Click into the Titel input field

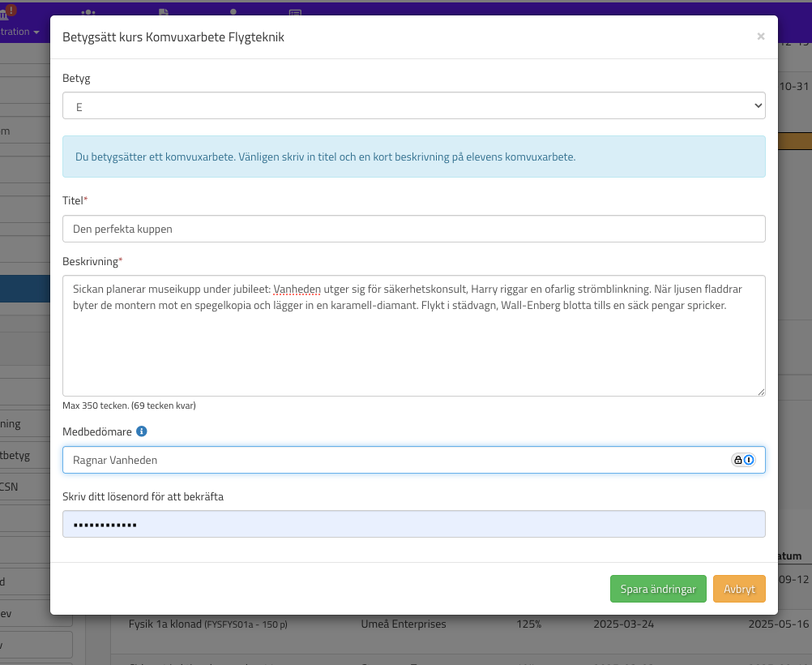[413, 229]
